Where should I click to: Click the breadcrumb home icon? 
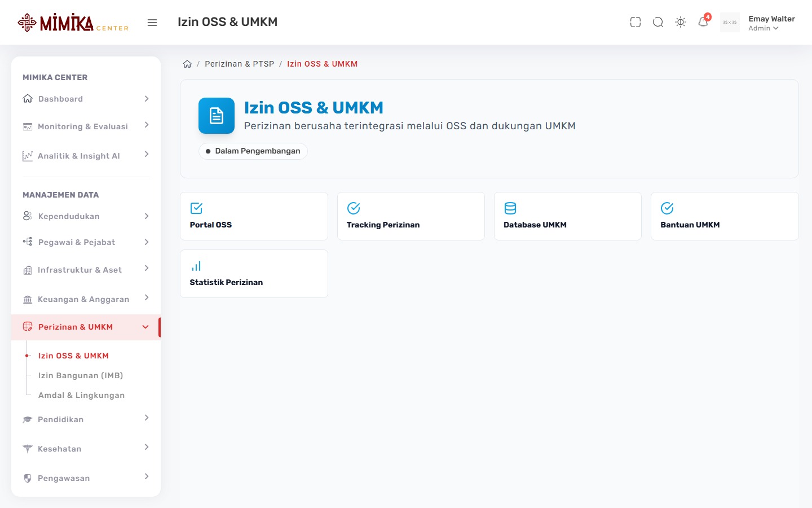coord(187,64)
